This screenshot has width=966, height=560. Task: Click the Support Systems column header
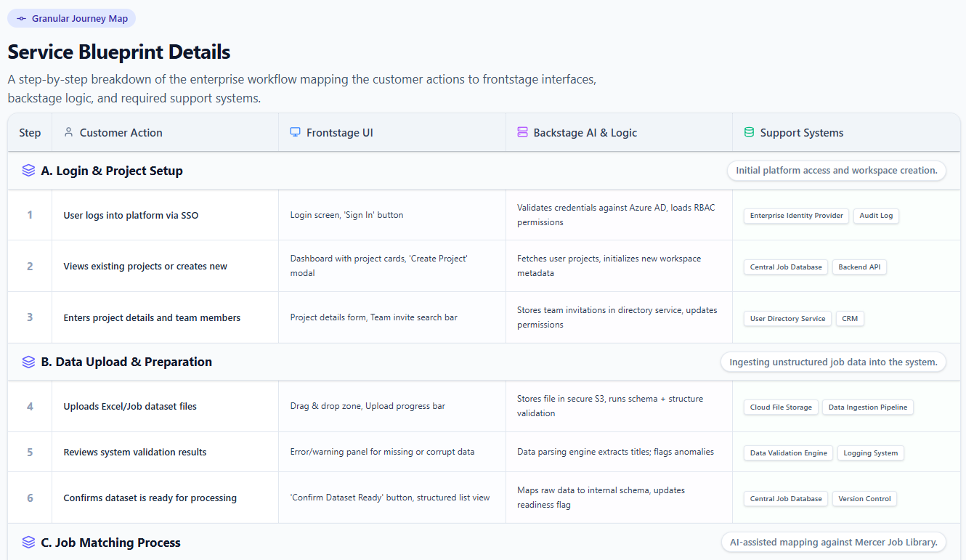pos(846,132)
